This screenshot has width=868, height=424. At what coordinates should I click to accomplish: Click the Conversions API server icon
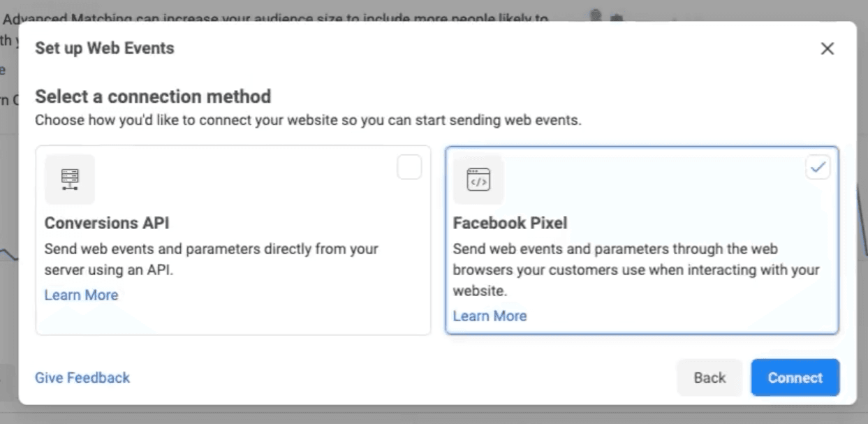point(70,180)
